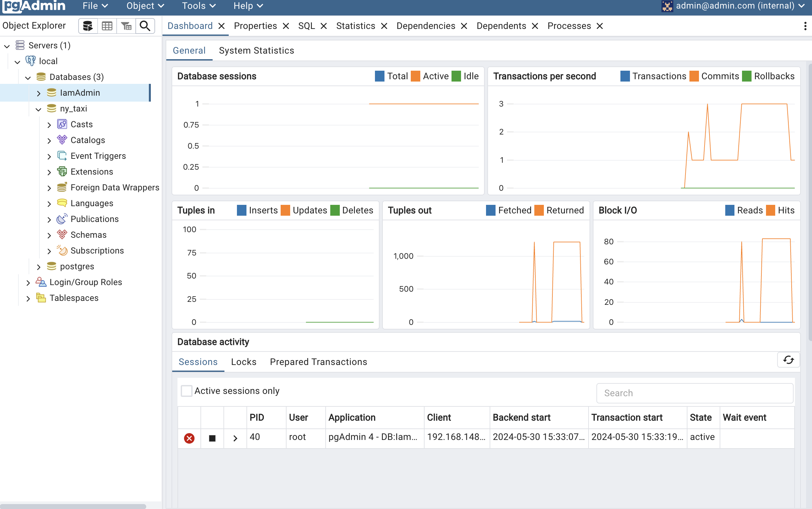
Task: Click the Search Objects magnifier icon
Action: click(x=145, y=26)
